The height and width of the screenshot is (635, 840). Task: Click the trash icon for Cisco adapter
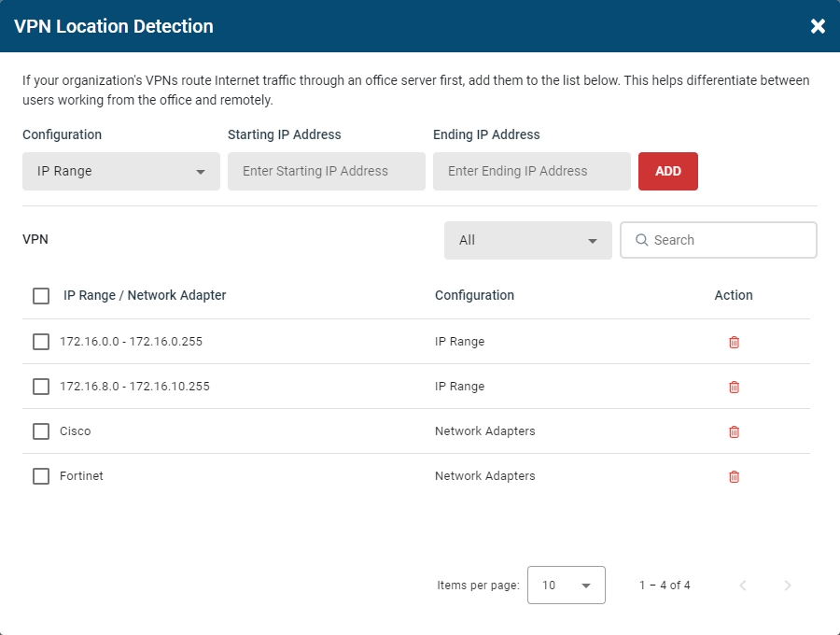[x=734, y=431]
